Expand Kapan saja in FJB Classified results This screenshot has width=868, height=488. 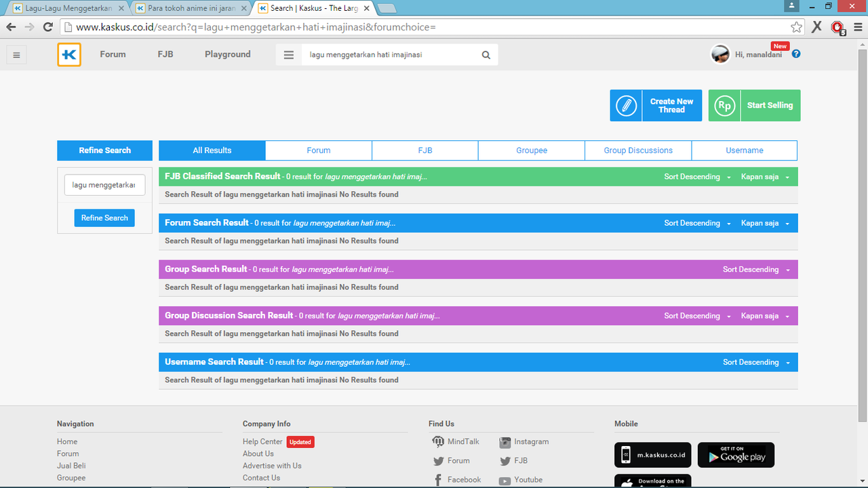point(765,177)
